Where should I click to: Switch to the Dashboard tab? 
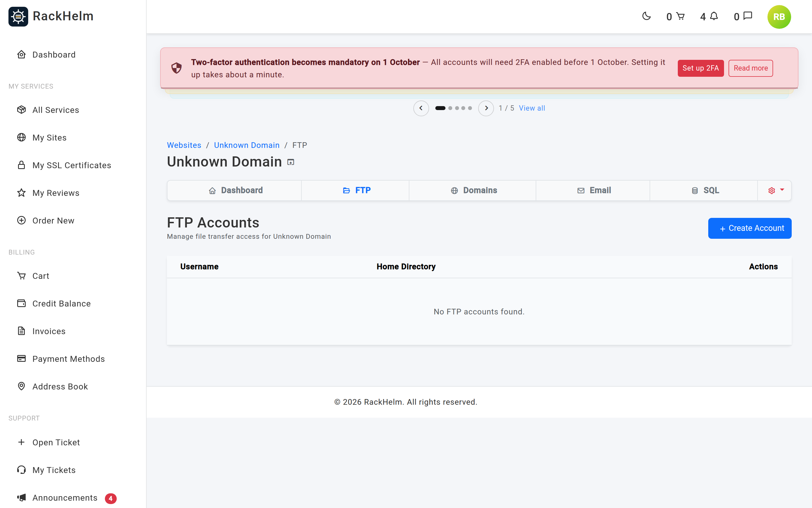(235, 190)
